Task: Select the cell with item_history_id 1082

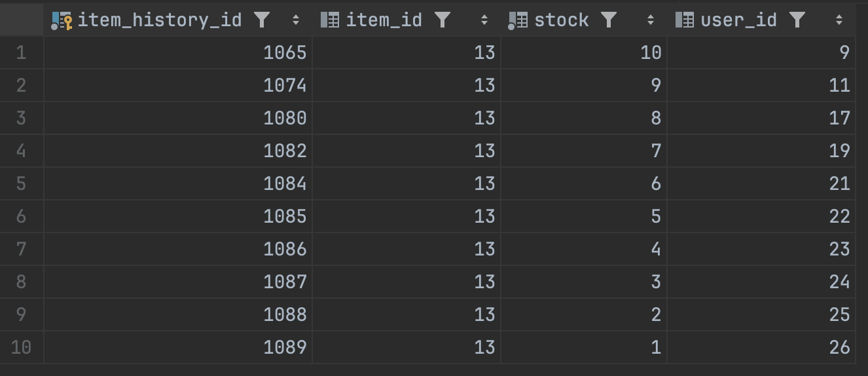Action: point(178,151)
